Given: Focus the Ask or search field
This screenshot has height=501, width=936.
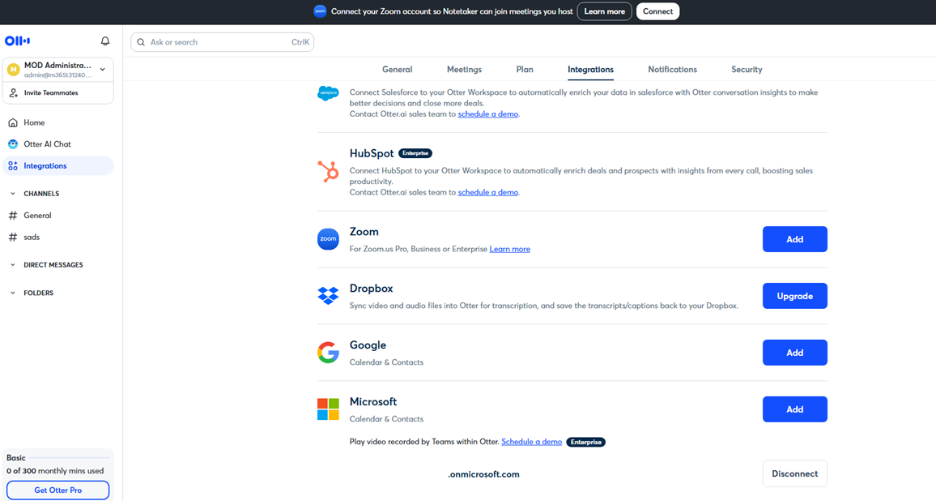Looking at the screenshot, I should [x=222, y=42].
